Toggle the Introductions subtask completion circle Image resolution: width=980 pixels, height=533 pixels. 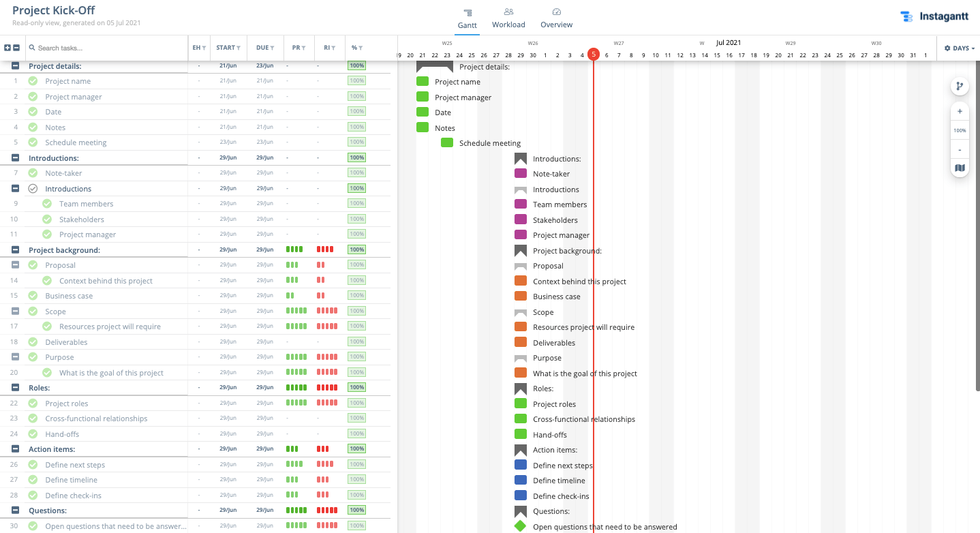pyautogui.click(x=33, y=189)
